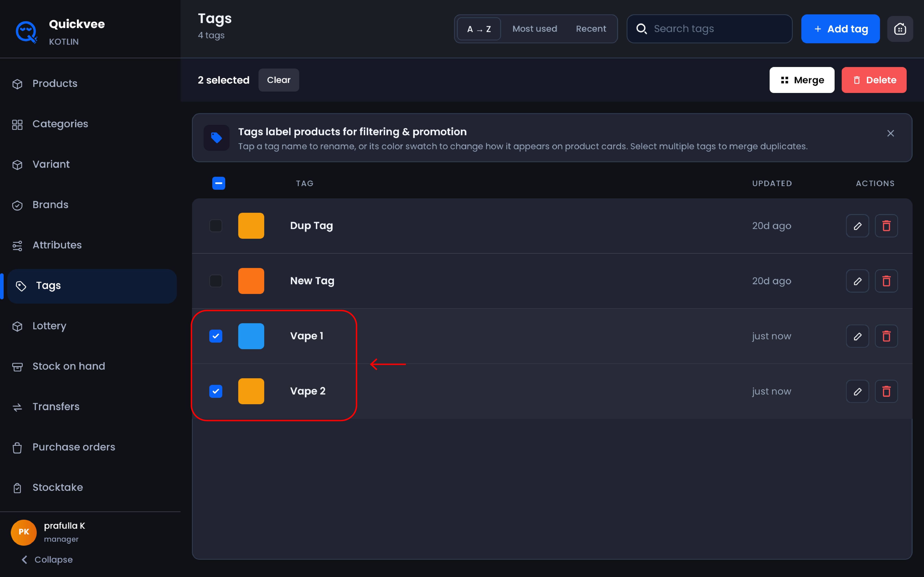Open Brands in sidebar
This screenshot has height=577, width=924.
(x=90, y=205)
